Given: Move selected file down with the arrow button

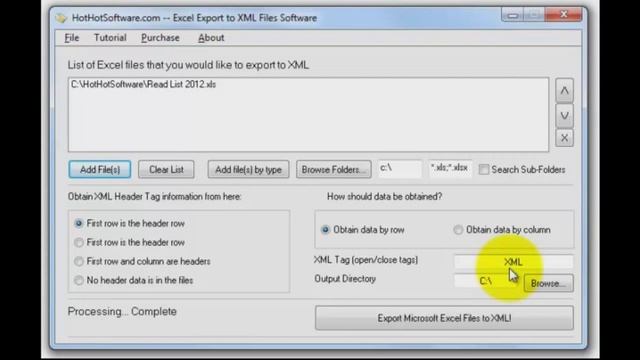Looking at the screenshot, I should [564, 116].
